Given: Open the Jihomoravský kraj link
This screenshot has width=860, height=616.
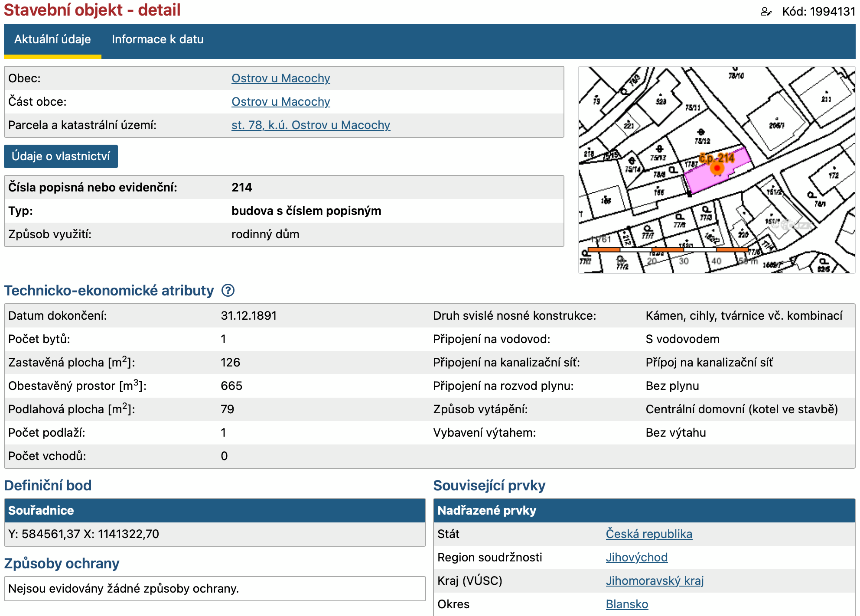Looking at the screenshot, I should (655, 581).
